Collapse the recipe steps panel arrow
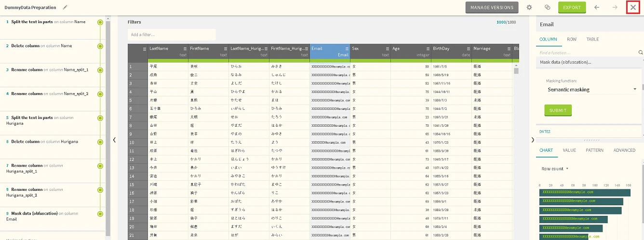This screenshot has height=240, width=644. 114,140
